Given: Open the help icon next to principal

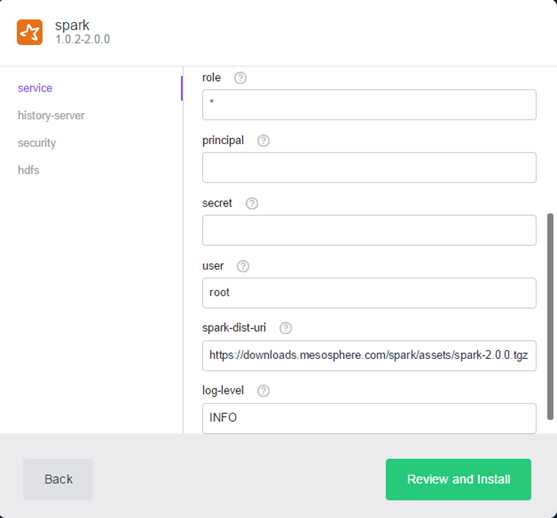Looking at the screenshot, I should [x=263, y=141].
